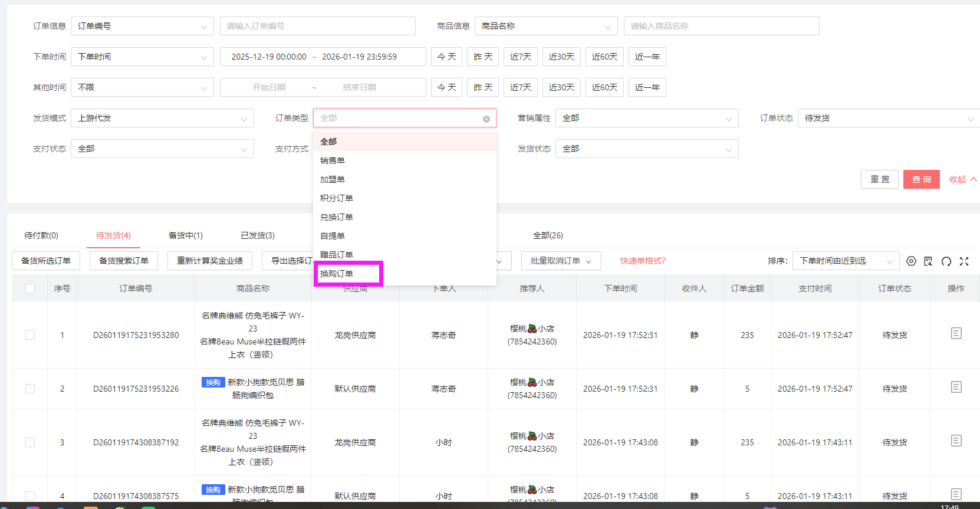Click the 请输入订单编号 input field
980x509 pixels.
[x=317, y=26]
